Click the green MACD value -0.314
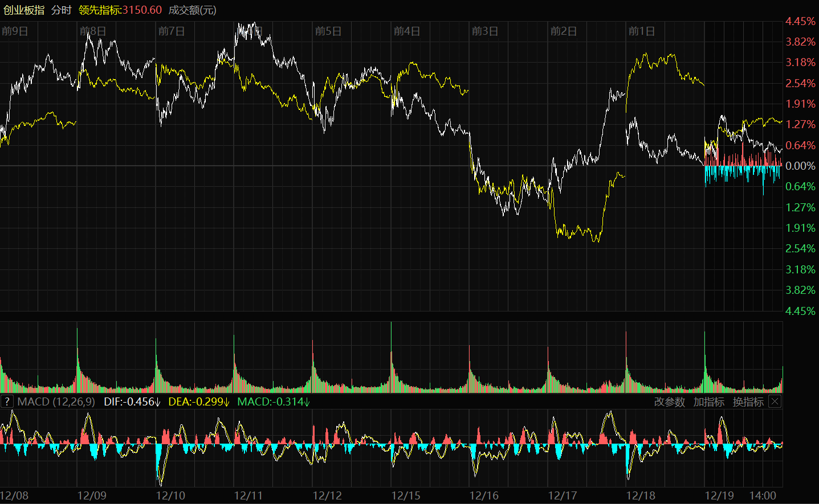 [x=274, y=401]
